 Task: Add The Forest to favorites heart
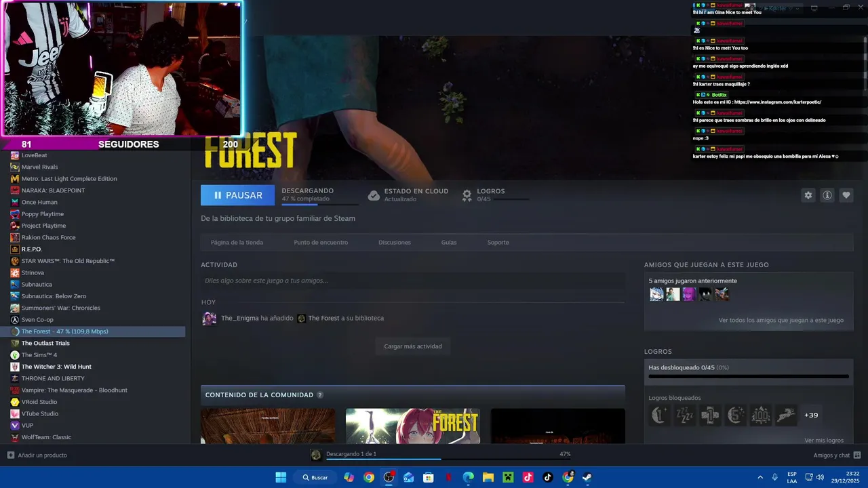point(846,195)
